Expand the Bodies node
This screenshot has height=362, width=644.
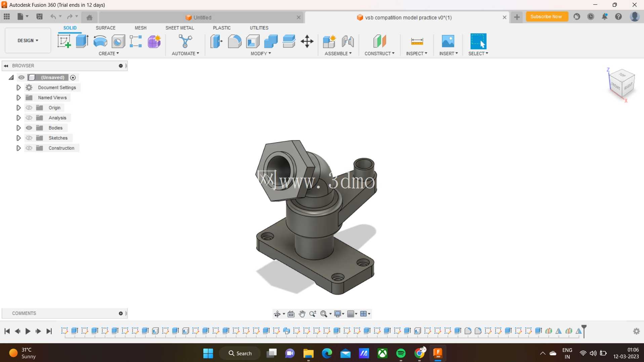point(18,128)
